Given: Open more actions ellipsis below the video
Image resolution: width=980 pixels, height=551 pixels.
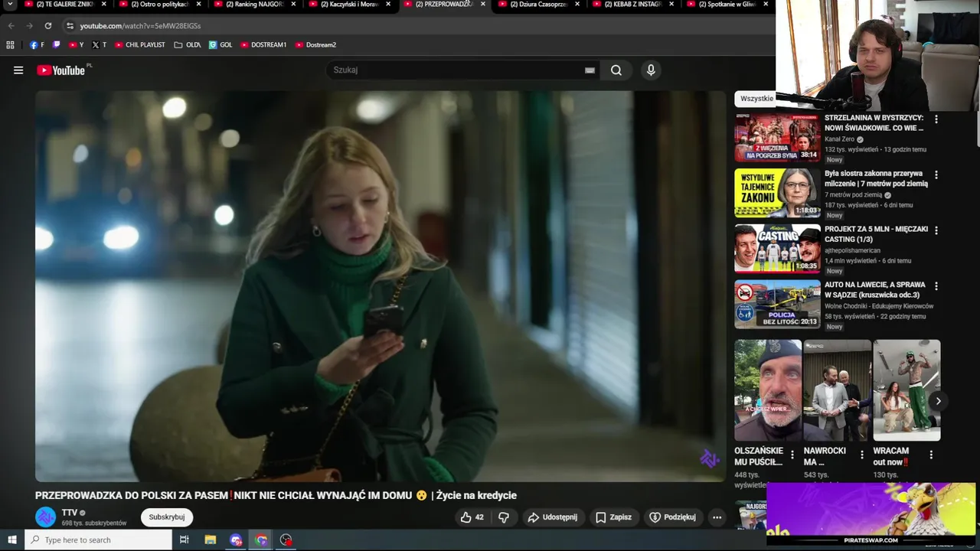Looking at the screenshot, I should tap(717, 517).
